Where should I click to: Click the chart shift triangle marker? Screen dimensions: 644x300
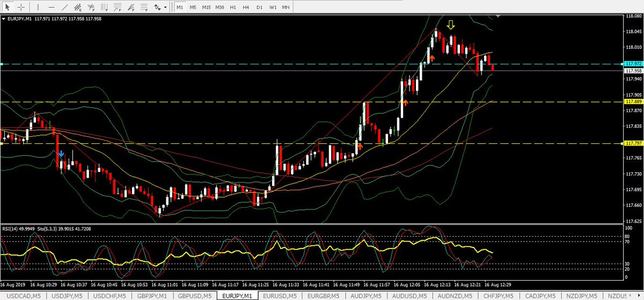click(499, 17)
